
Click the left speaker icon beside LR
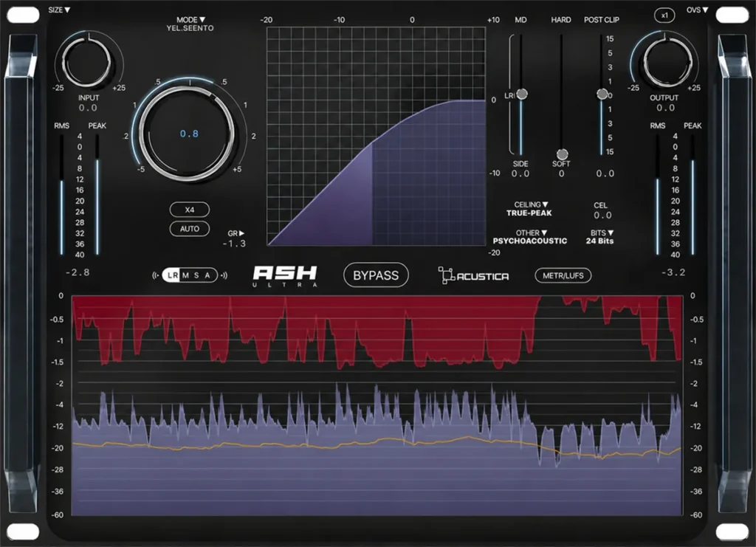[x=156, y=275]
